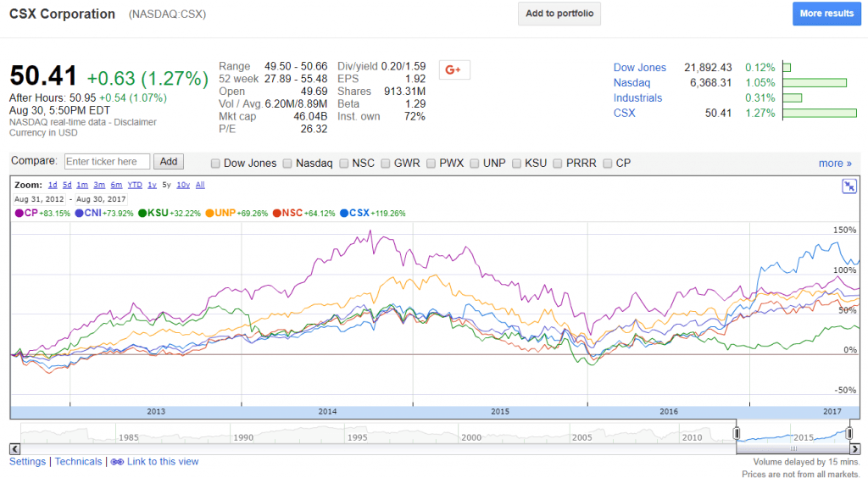Screen dimensions: 868x478
Task: Check the Dow Jones compare checkbox
Action: tap(215, 164)
